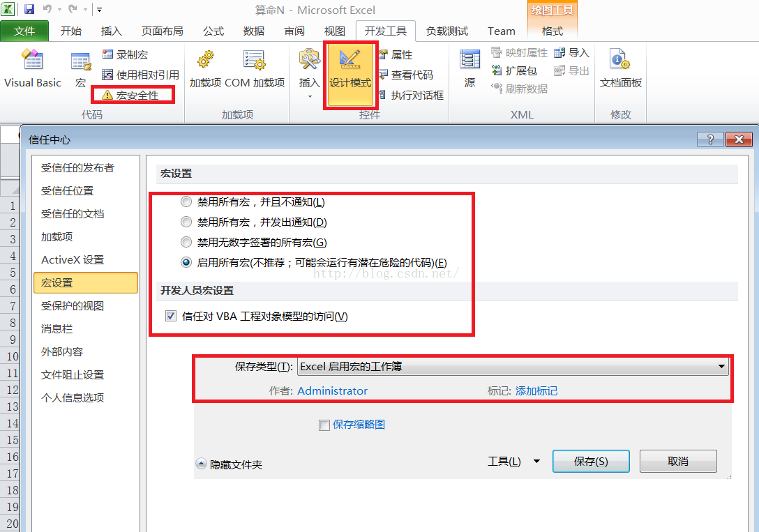
Task: Switch to the 负载测试 ribbon tab
Action: (446, 31)
